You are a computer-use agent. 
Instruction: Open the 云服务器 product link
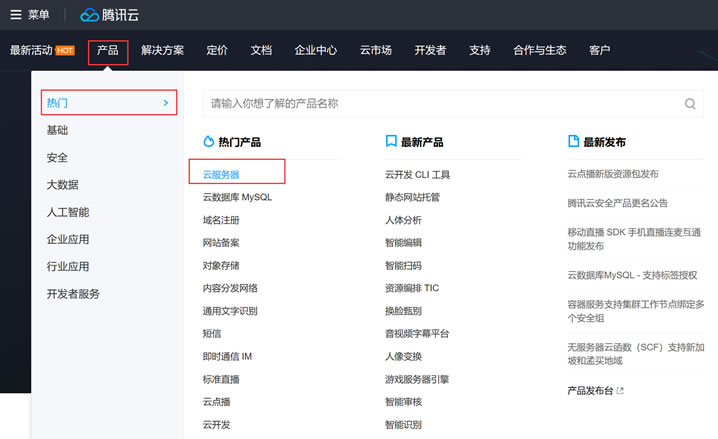221,174
